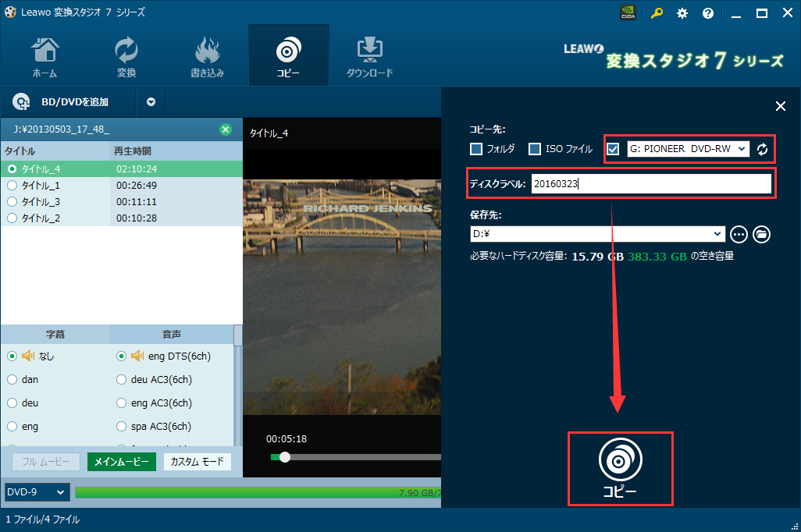801x532 pixels.
Task: Enable the フォルダ copy destination checkbox
Action: (x=475, y=149)
